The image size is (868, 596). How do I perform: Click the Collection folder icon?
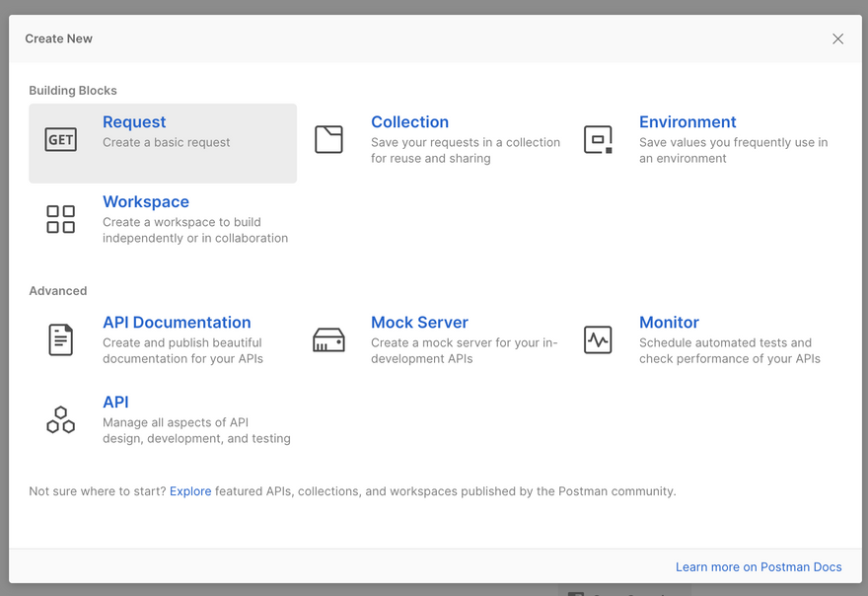tap(328, 139)
